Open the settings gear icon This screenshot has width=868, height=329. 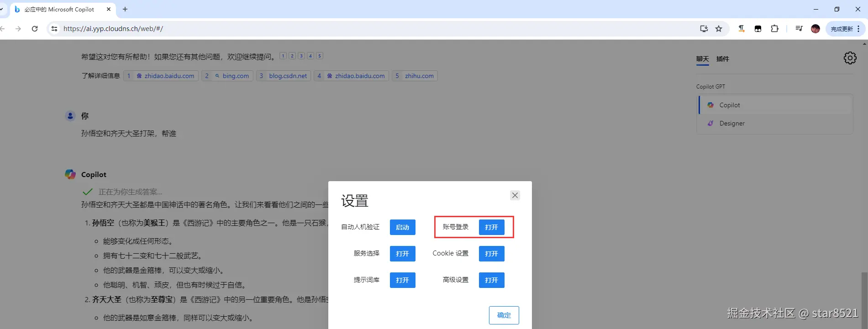click(850, 58)
